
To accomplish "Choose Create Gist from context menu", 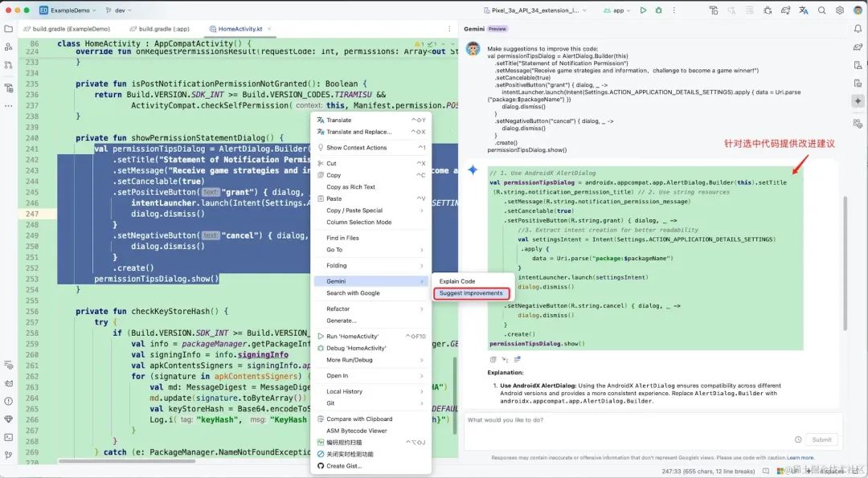I will [x=371, y=466].
